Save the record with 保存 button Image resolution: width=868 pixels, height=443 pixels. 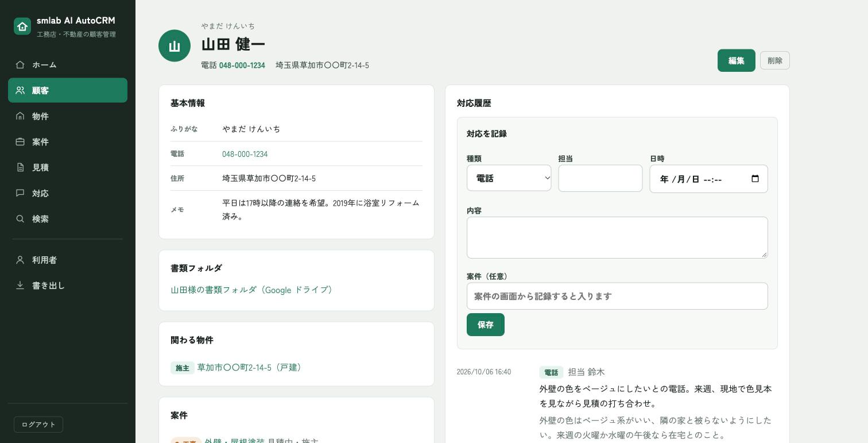point(485,325)
